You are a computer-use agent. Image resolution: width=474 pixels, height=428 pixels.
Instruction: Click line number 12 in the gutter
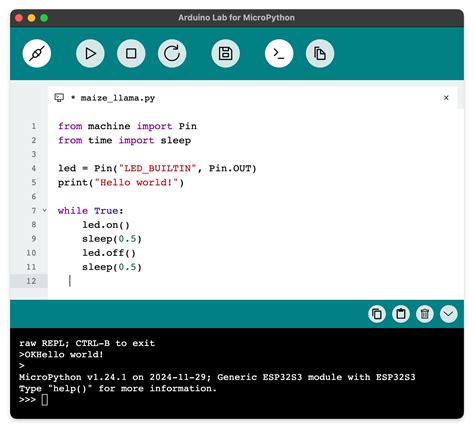click(x=31, y=281)
